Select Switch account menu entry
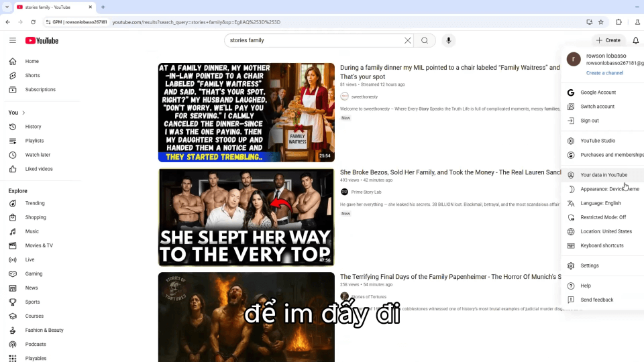 (x=597, y=107)
